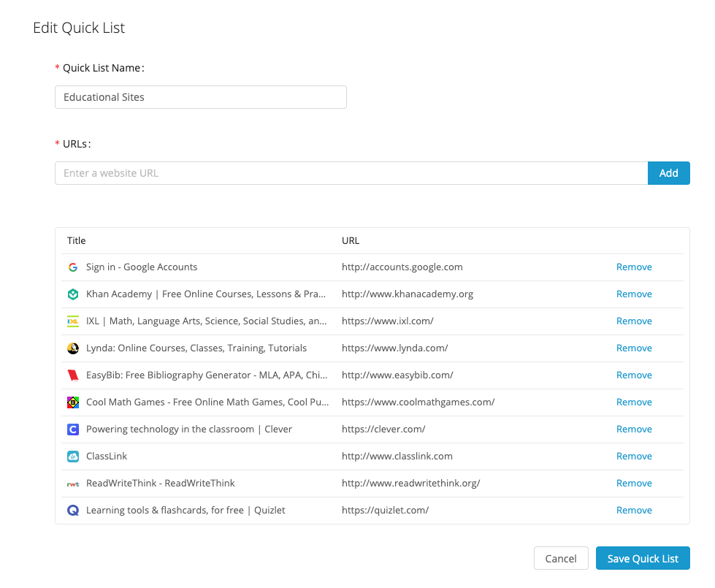Remove the ClassLink entry
This screenshot has height=588, width=715.
click(634, 457)
